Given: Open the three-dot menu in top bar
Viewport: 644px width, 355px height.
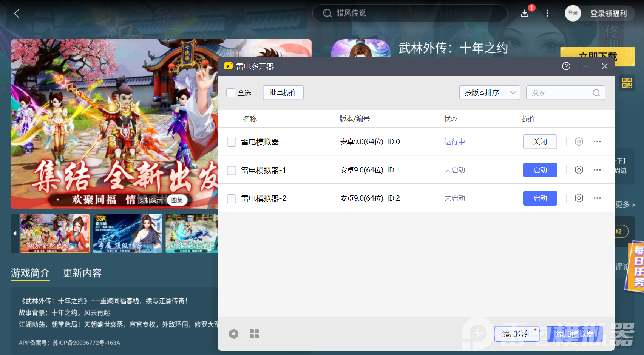Looking at the screenshot, I should coord(547,14).
